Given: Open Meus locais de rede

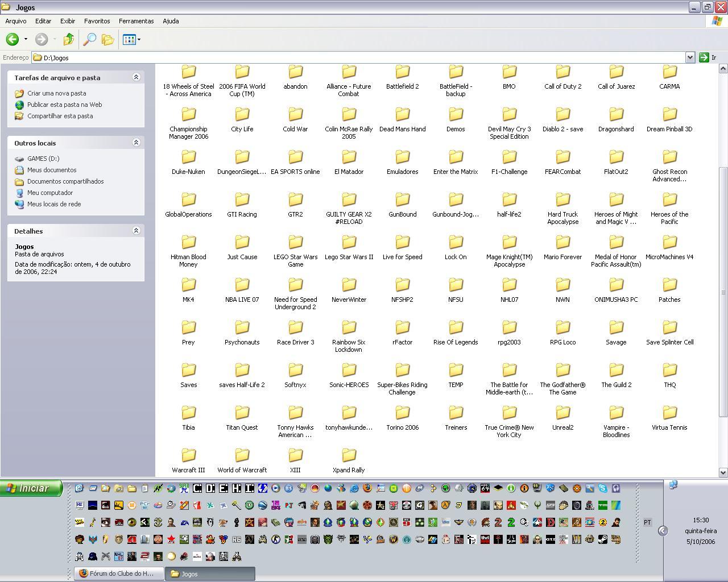Looking at the screenshot, I should coord(54,204).
